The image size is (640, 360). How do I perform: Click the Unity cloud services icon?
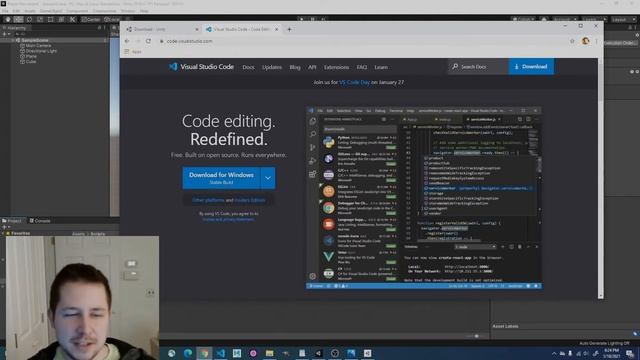(x=544, y=19)
